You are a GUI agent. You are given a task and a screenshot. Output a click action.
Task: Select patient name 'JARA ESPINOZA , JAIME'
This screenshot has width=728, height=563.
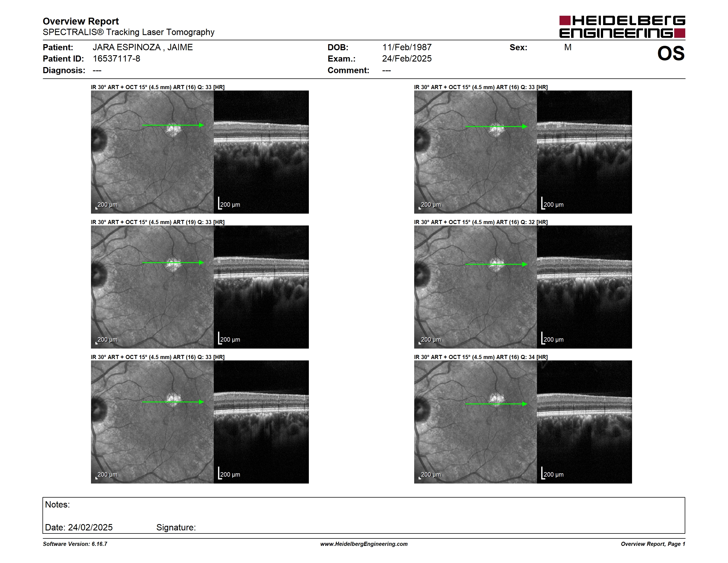[x=143, y=47]
